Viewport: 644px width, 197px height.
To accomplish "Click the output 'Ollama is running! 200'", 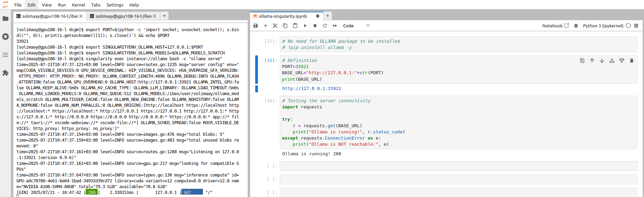I will pyautogui.click(x=312, y=154).
